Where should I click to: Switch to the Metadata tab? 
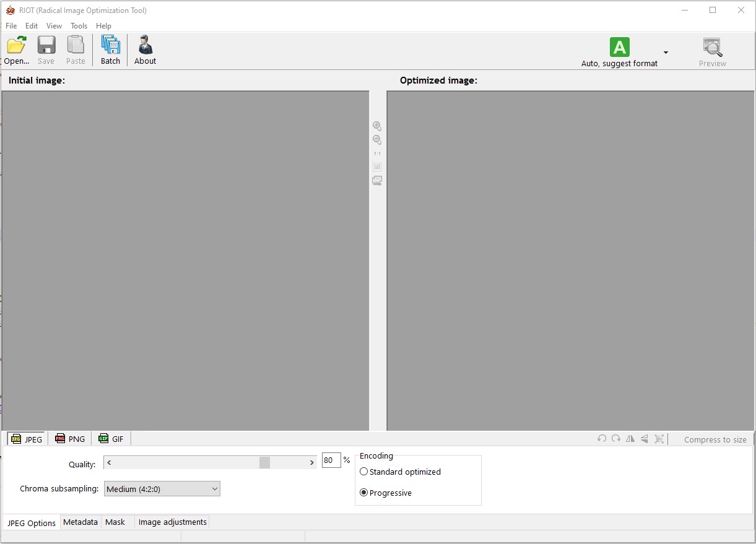click(x=80, y=522)
